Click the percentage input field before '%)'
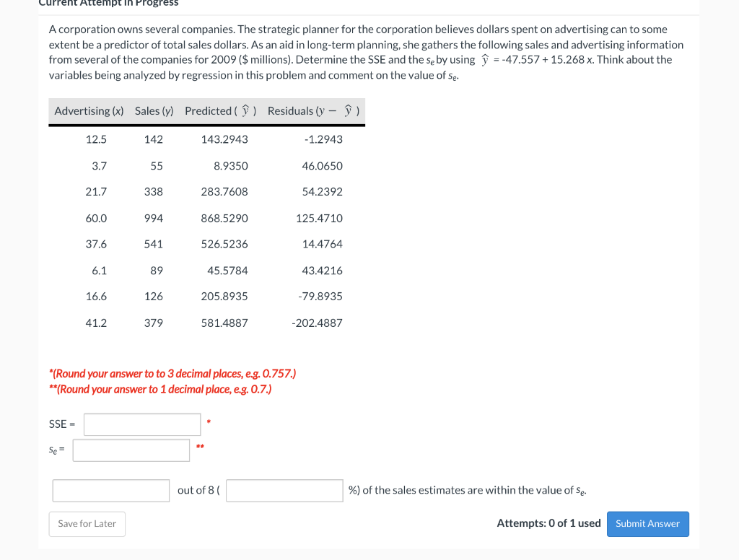The width and height of the screenshot is (739, 560). coord(284,491)
